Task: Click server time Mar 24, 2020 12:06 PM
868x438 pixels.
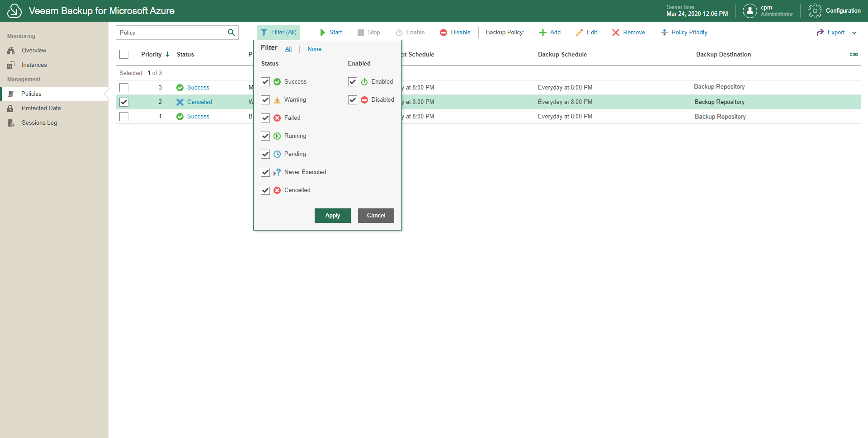Action: (697, 14)
